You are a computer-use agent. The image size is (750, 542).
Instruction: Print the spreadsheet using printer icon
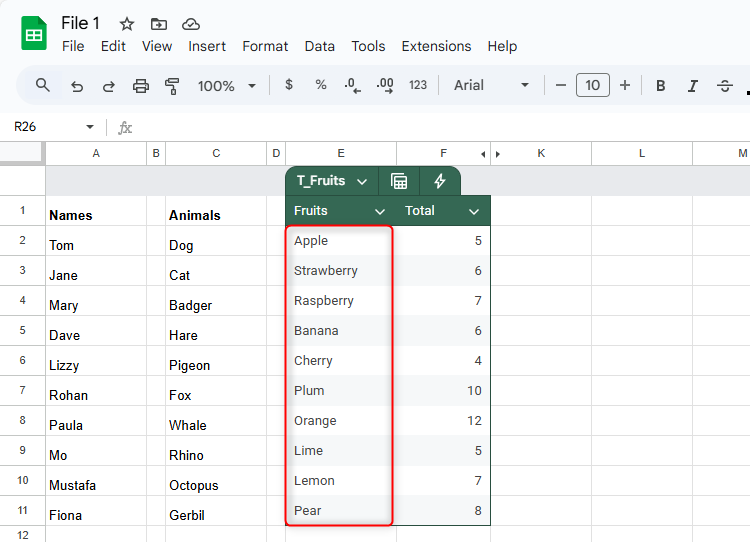(141, 86)
